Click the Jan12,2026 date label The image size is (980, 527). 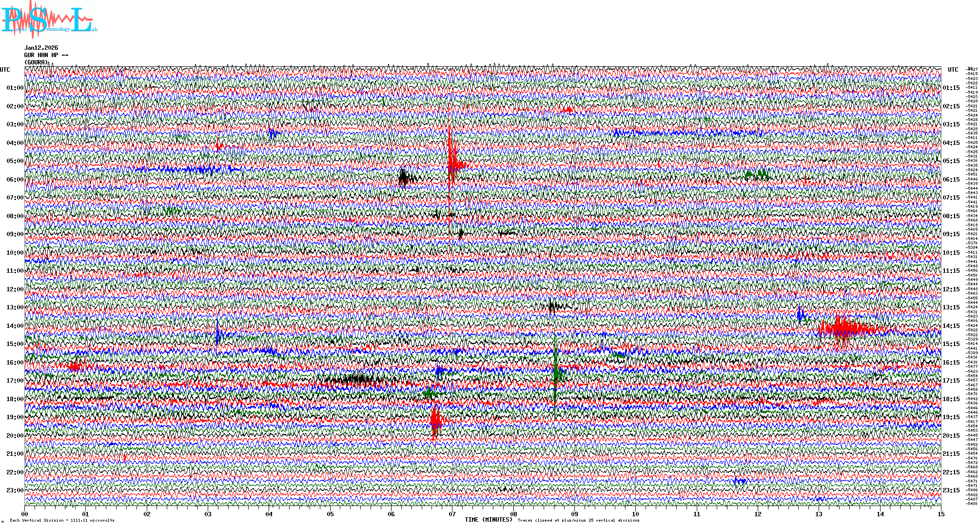pos(41,48)
